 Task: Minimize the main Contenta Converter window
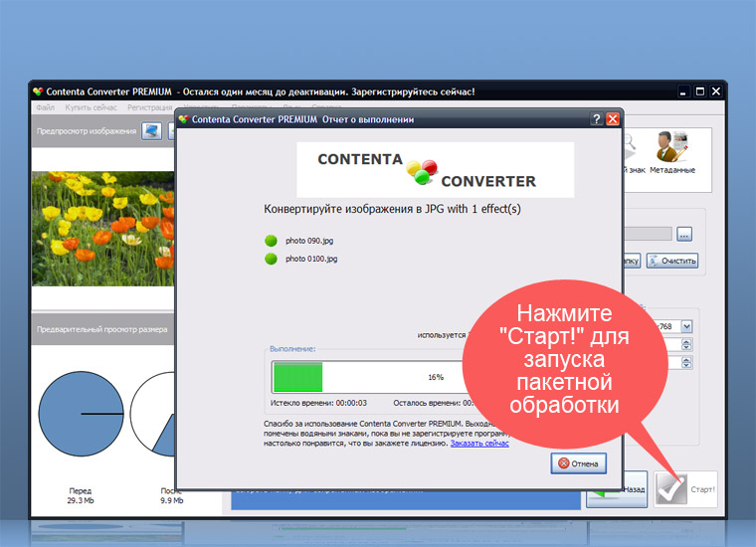pos(682,91)
